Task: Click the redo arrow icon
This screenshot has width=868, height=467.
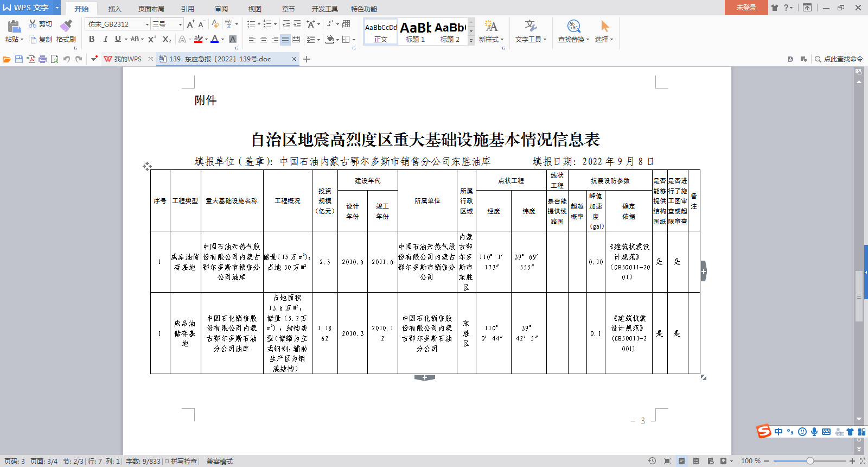Action: 79,59
